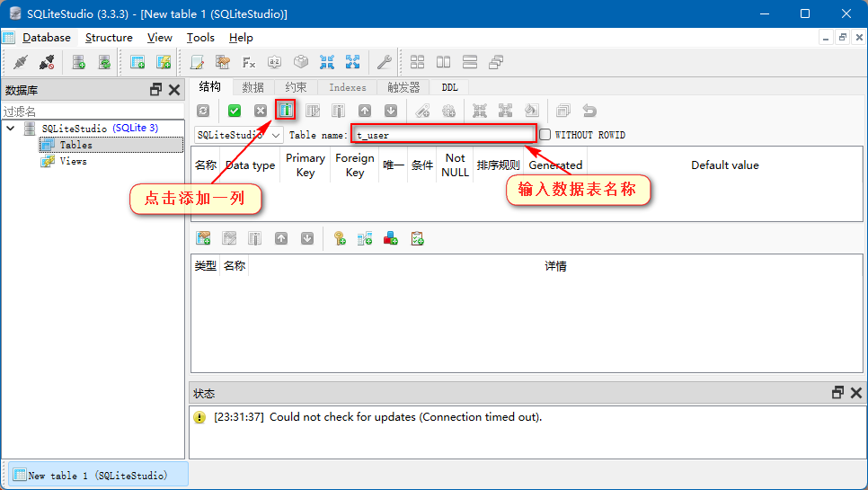
Task: Add a unique constraint with blocks icon
Action: (x=391, y=238)
